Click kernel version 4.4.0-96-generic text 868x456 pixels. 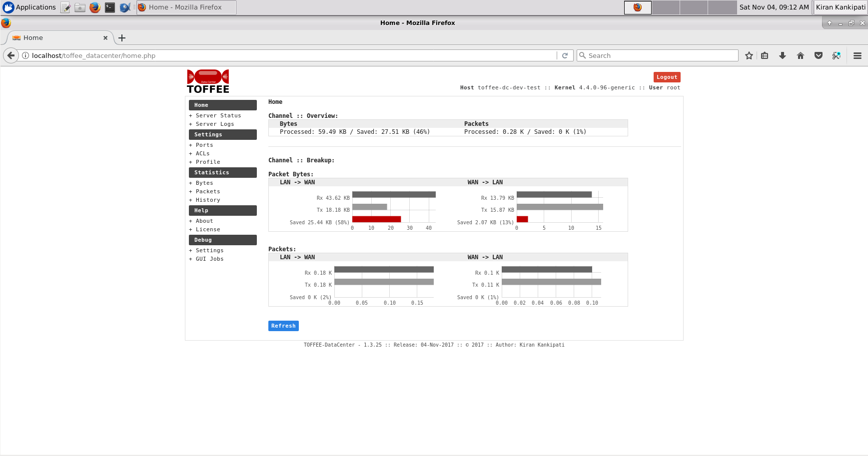point(607,87)
